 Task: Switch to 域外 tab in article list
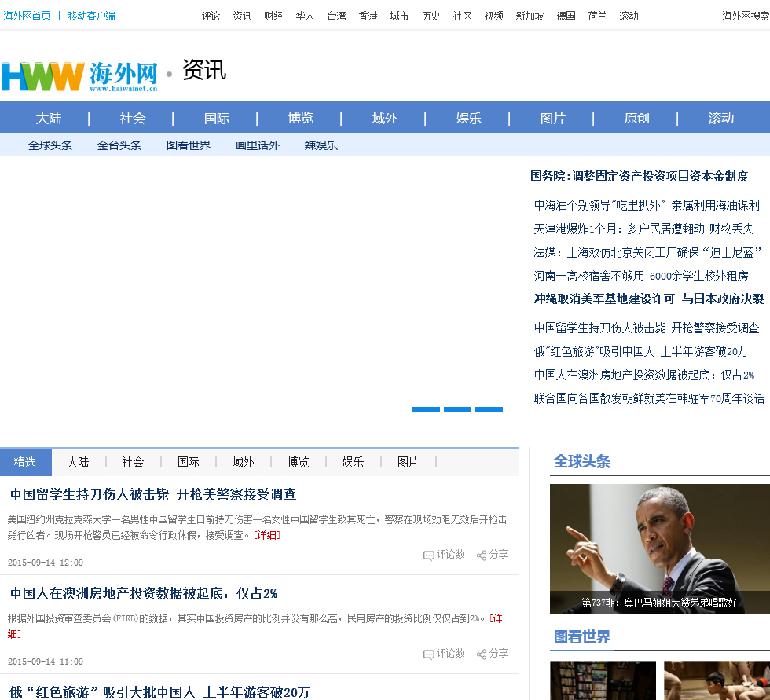pyautogui.click(x=243, y=462)
